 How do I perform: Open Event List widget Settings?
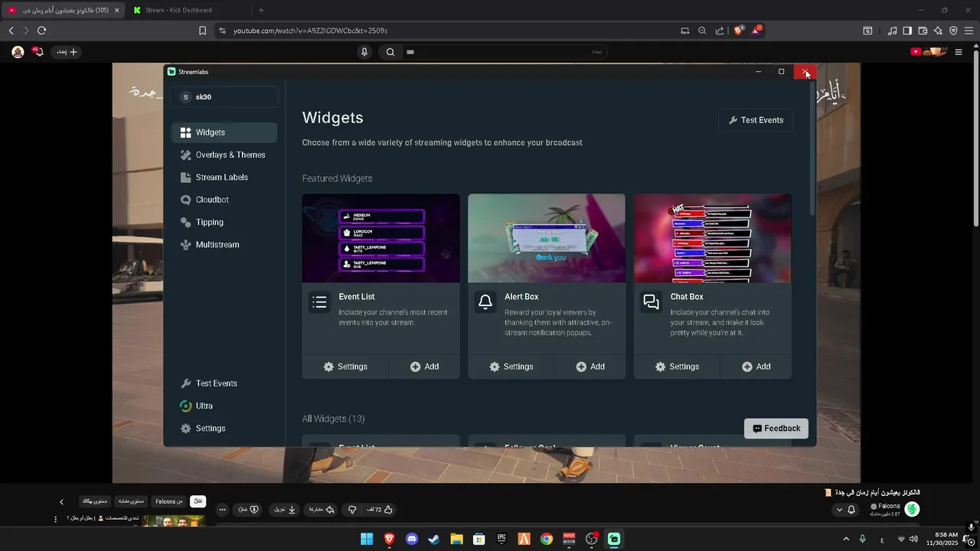coord(345,367)
